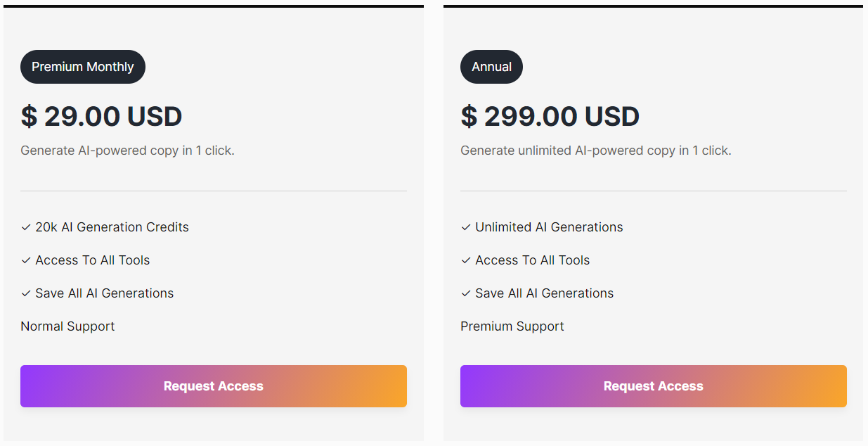Click the checkmark beside Unlimited AI Generations

[466, 227]
